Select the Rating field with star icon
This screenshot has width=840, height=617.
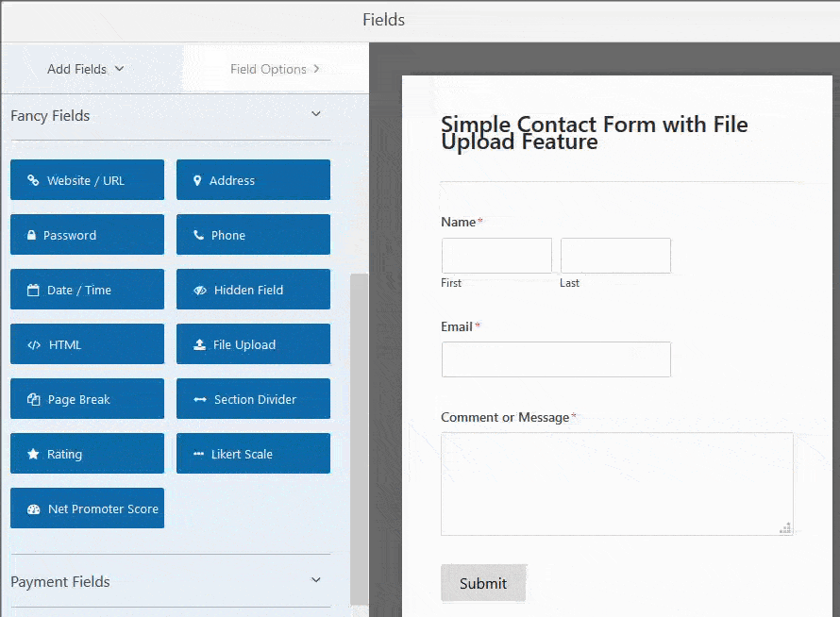(x=87, y=453)
